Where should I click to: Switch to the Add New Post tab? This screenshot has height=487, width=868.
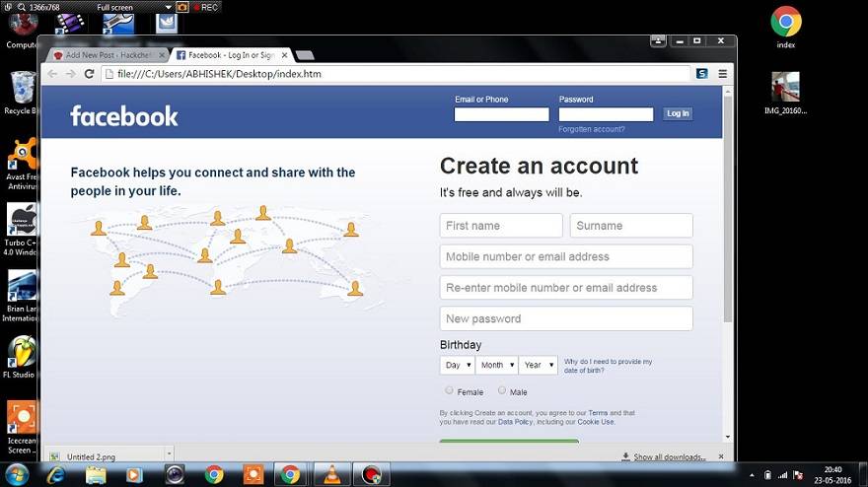point(107,55)
